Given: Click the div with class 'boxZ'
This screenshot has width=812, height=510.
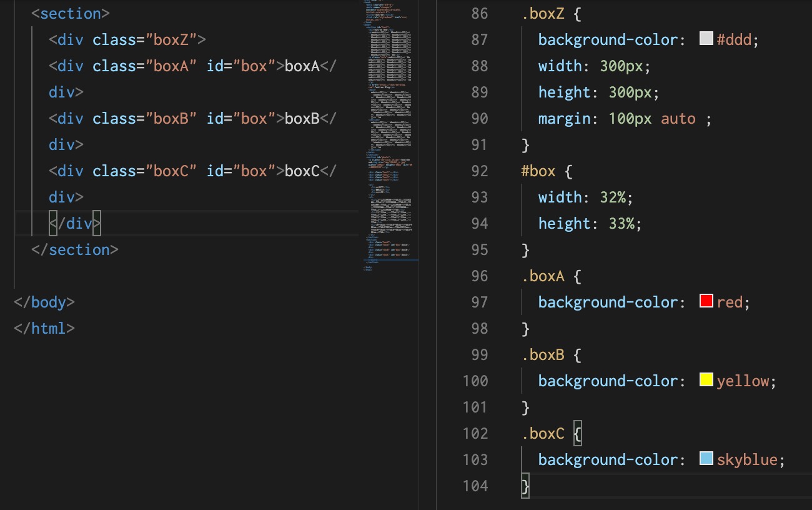Looking at the screenshot, I should [125, 39].
